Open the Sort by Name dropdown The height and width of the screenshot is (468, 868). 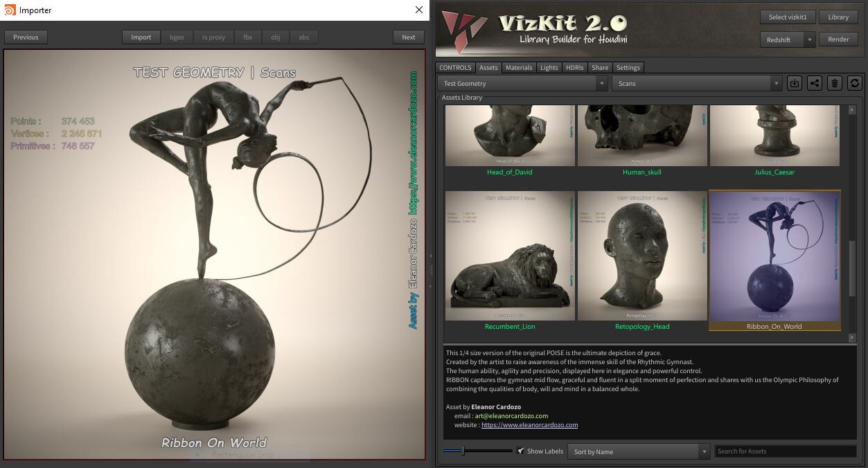(x=639, y=451)
